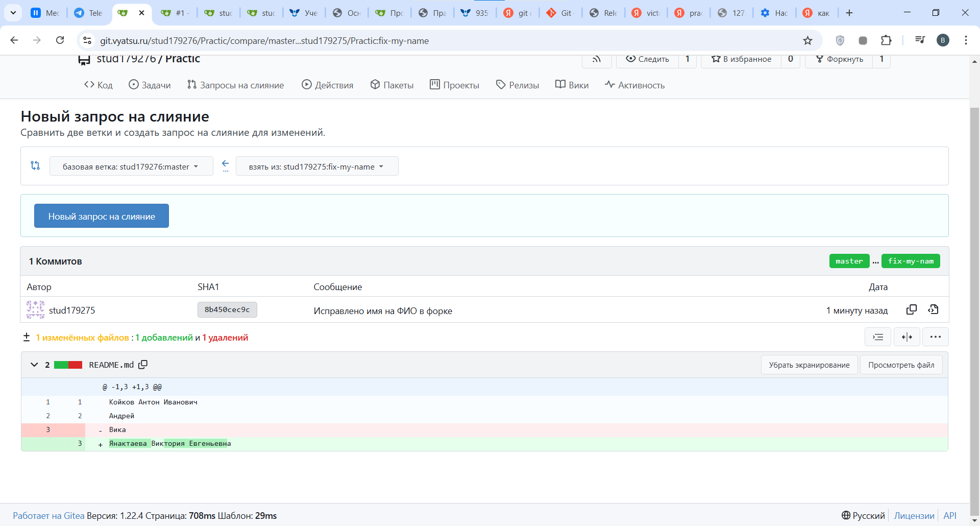This screenshot has height=526, width=980.
Task: Open the 'взять из' fix-my-name dropdown
Action: (316, 166)
